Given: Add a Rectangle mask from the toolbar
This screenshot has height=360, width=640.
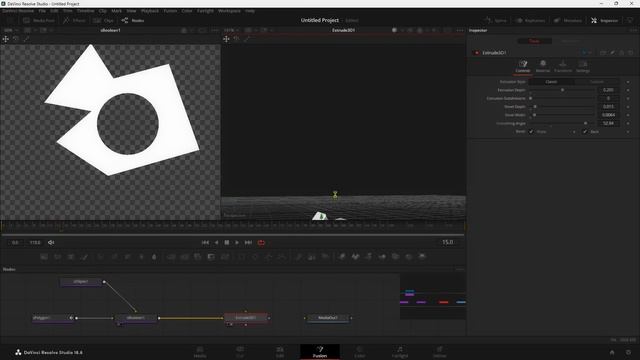Looking at the screenshot, I should [x=242, y=257].
